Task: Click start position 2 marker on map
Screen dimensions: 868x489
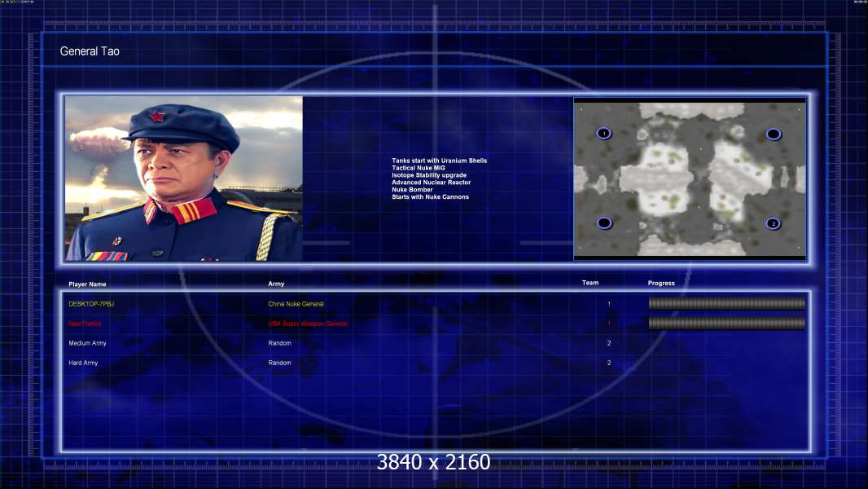Action: pyautogui.click(x=774, y=224)
